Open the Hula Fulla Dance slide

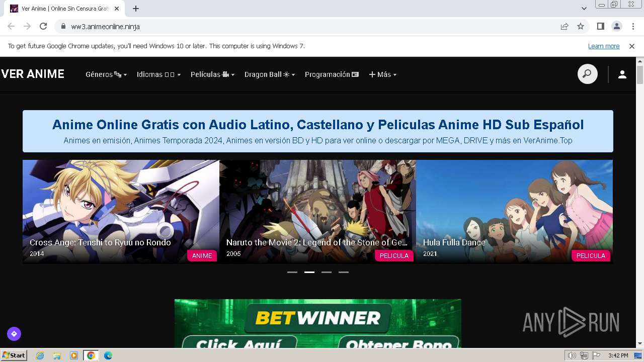coord(514,211)
